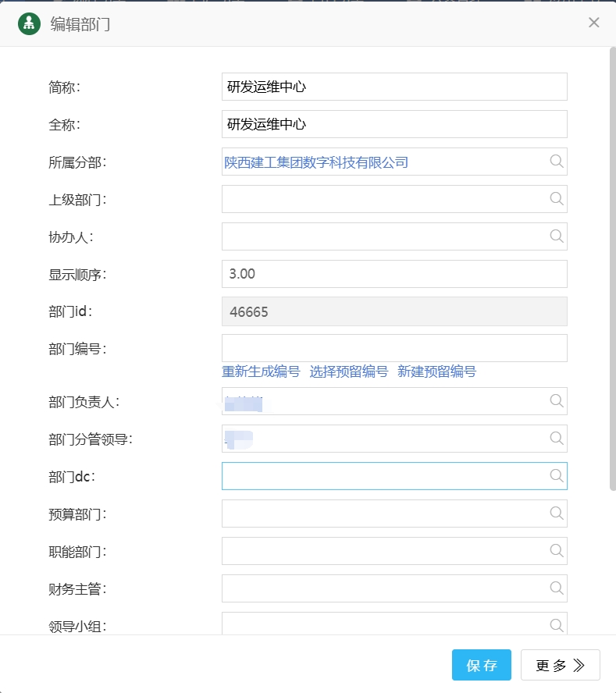616x693 pixels.
Task: Open lookup for 职能部门 field
Action: tap(556, 551)
